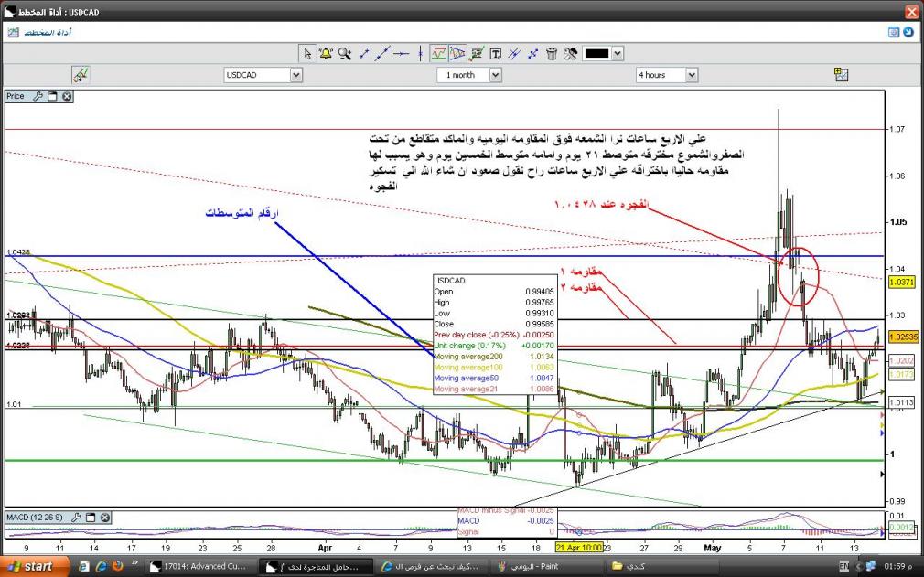Select the text annotation tool

(x=495, y=53)
